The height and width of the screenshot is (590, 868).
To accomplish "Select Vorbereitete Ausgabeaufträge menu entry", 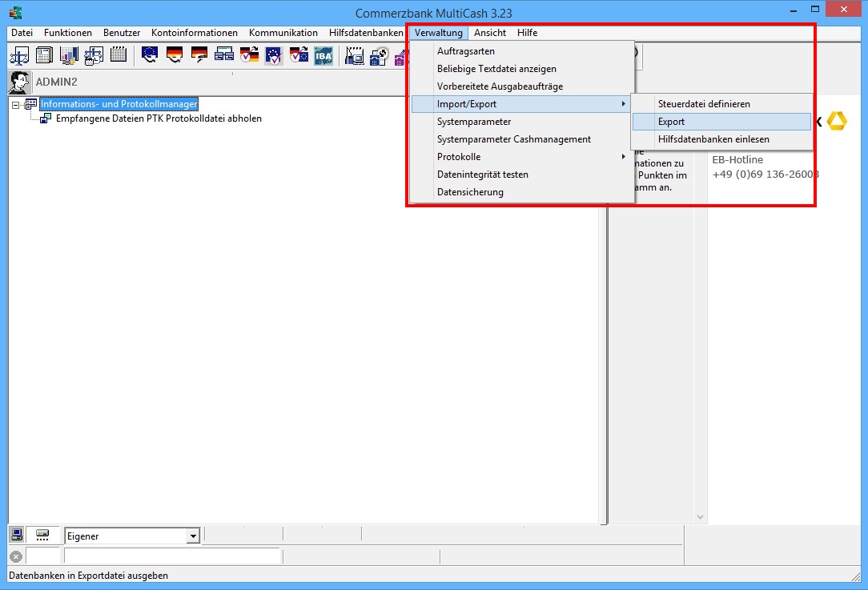I will (522, 86).
